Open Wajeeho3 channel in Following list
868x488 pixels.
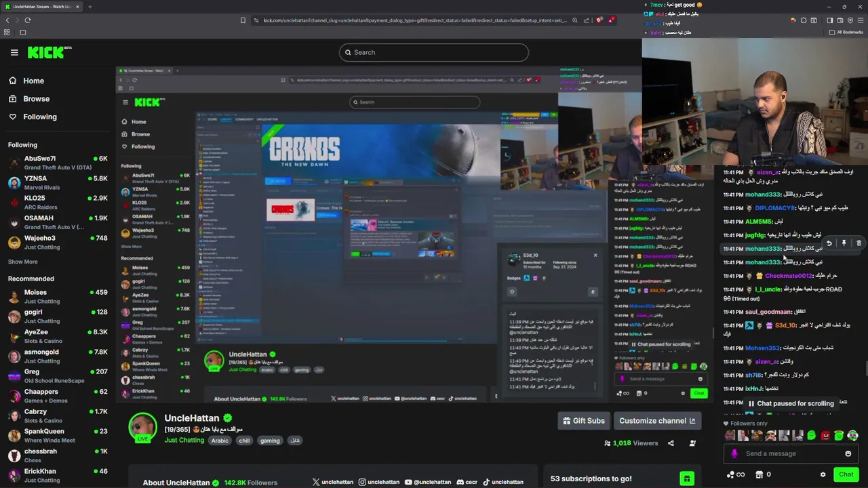point(58,242)
